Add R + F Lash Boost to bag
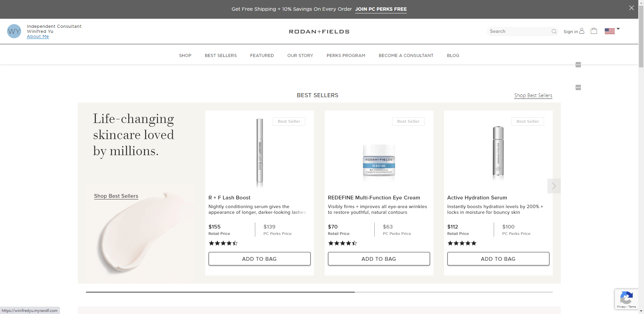 pyautogui.click(x=259, y=259)
